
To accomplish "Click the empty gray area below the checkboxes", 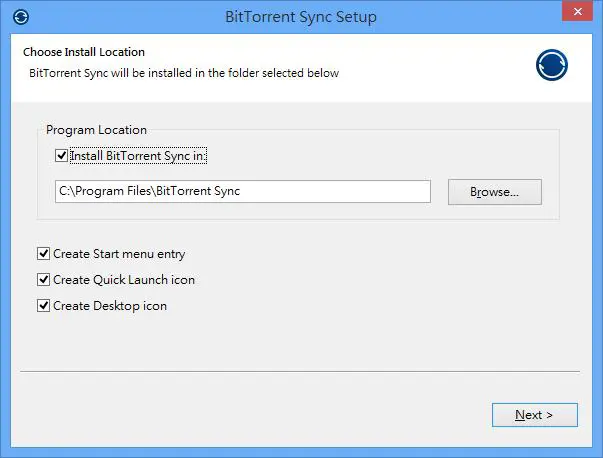I will (x=302, y=341).
